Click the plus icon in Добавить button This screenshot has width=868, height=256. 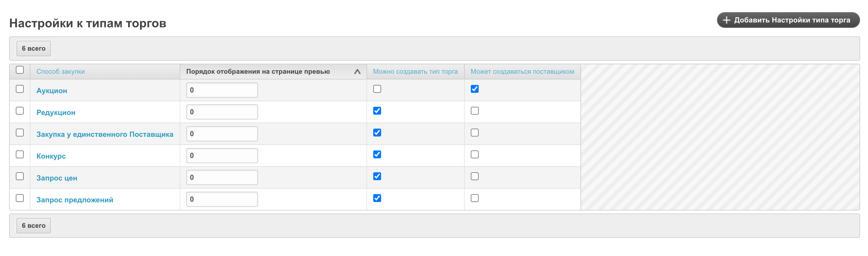tap(726, 20)
